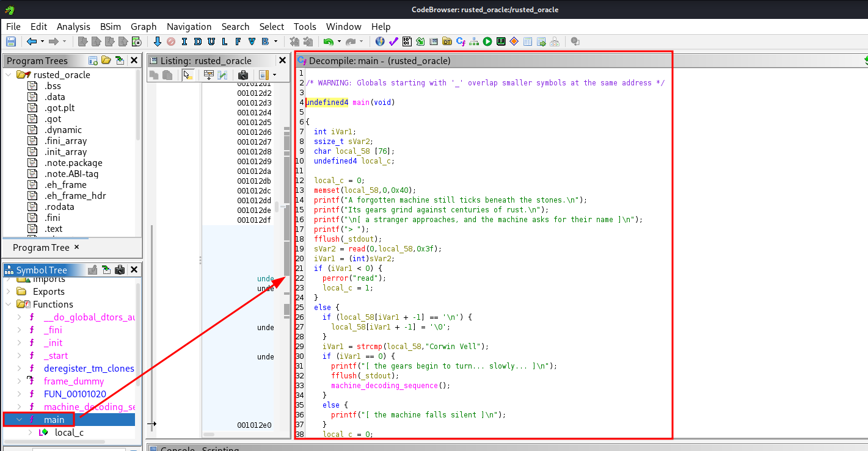
Task: Open the Analysis menu
Action: 73,27
